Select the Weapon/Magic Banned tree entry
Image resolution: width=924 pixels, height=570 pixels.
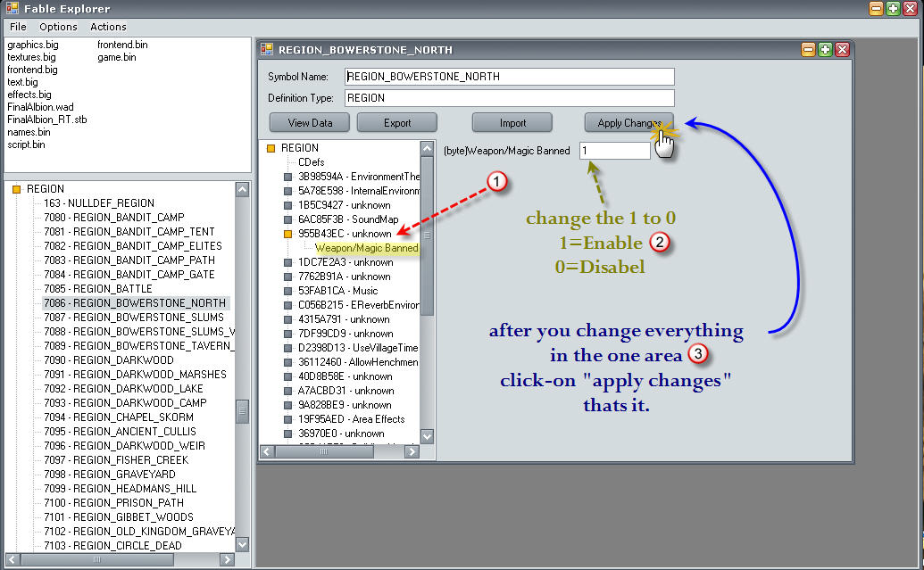pyautogui.click(x=366, y=248)
